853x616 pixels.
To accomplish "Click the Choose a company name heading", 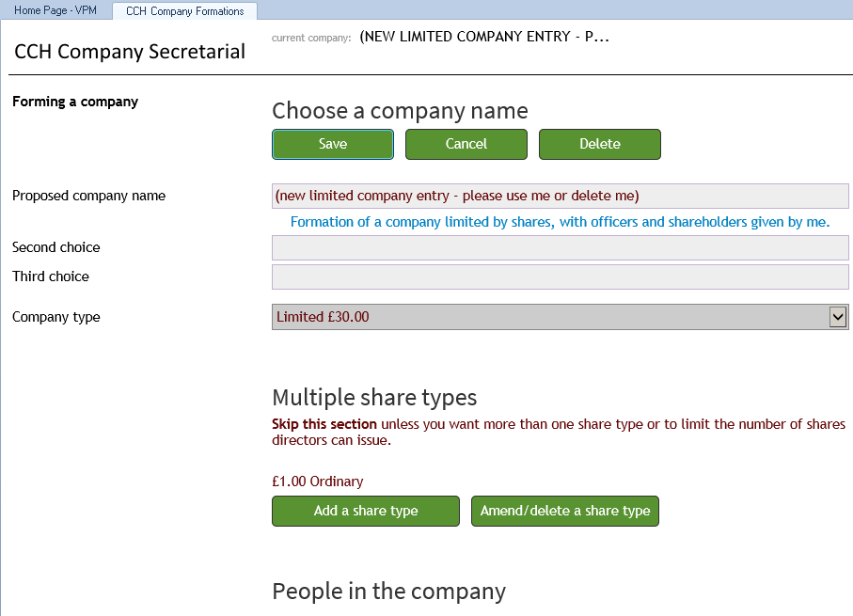I will (x=400, y=111).
